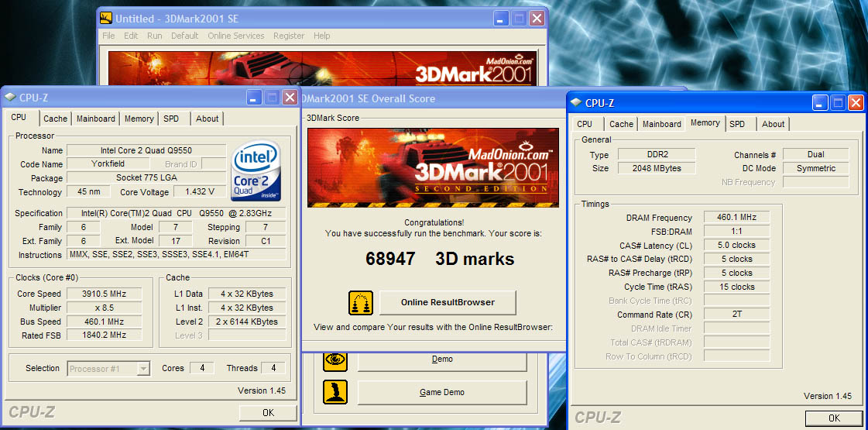Click the FSB:DRAM ratio 1:1 field
This screenshot has width=868, height=430.
coord(737,232)
